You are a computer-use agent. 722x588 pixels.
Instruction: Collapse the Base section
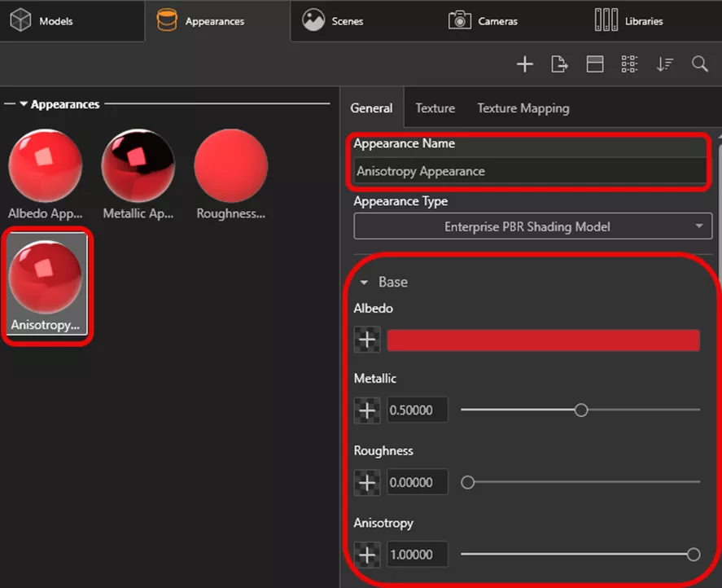click(365, 283)
